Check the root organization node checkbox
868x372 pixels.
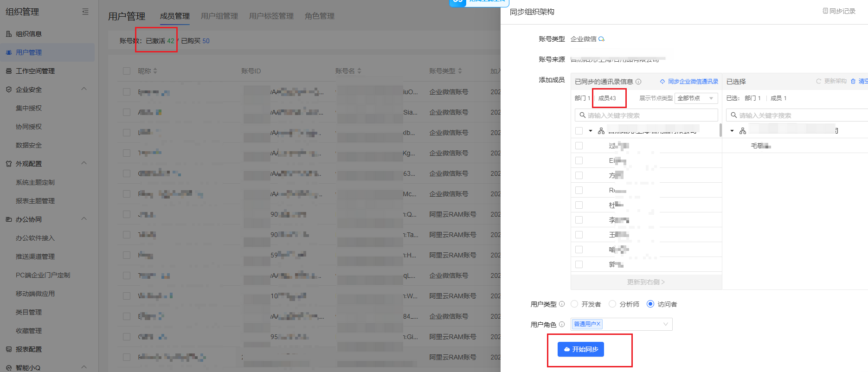click(579, 131)
